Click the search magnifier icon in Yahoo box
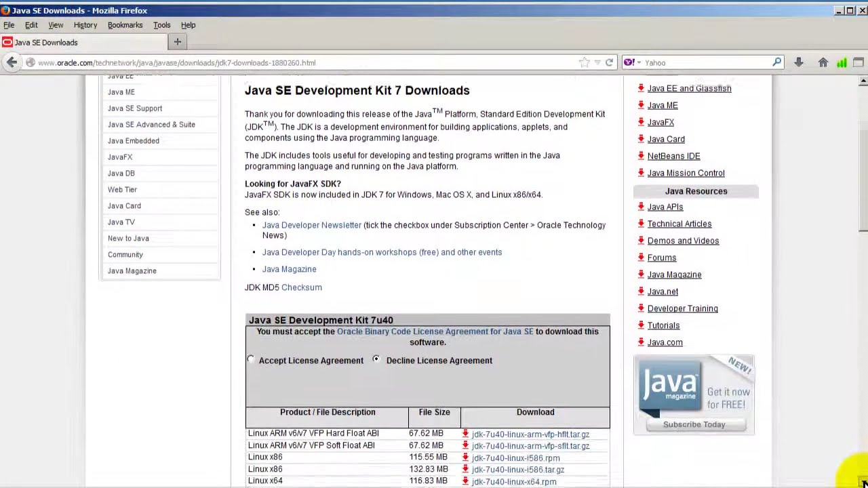Screen dimensions: 868x488 tap(776, 62)
